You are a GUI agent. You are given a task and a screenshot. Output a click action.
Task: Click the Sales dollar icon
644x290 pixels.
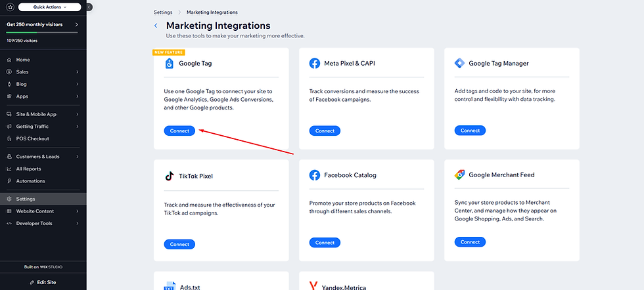[9, 72]
